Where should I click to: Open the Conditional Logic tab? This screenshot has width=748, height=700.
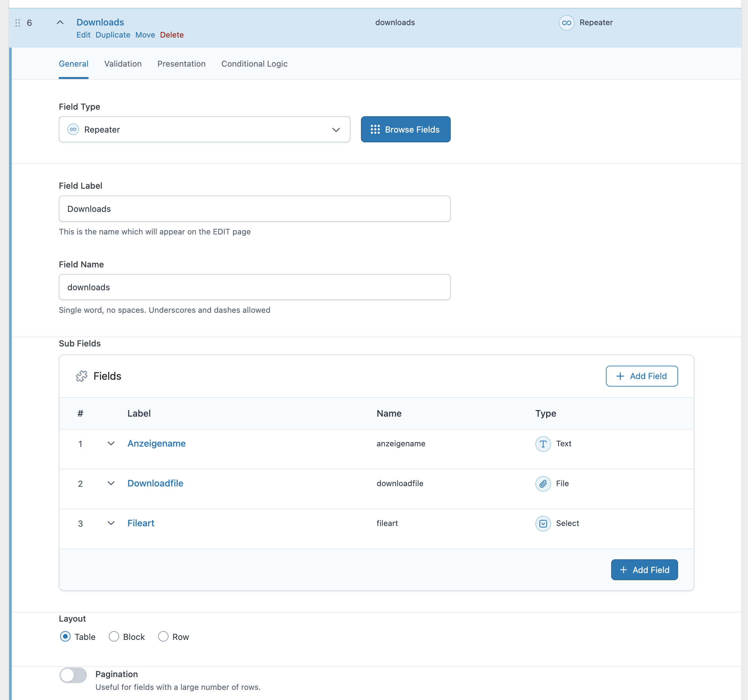(x=254, y=64)
